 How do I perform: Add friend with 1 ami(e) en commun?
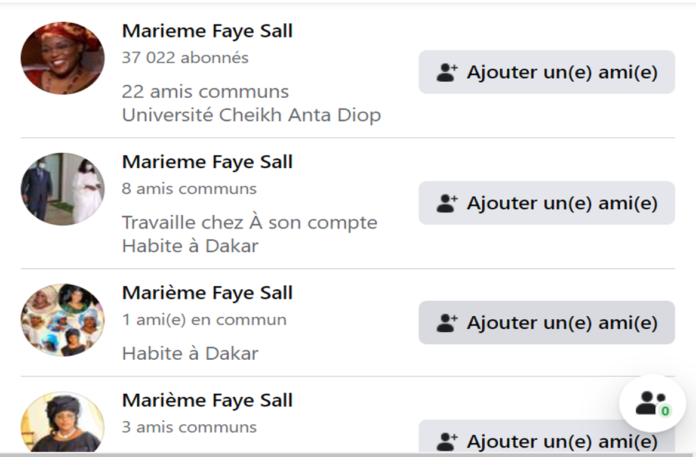click(x=547, y=323)
